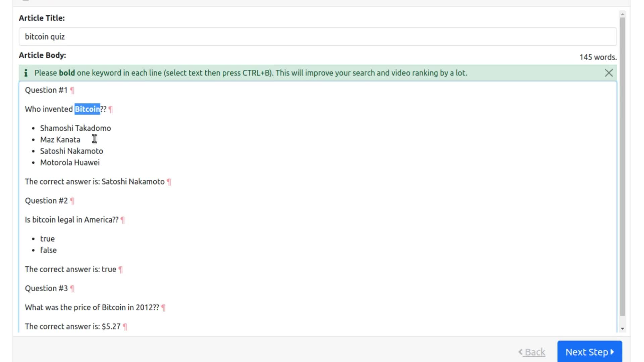
Task: Click the 'Article Body:' label
Action: pos(42,55)
